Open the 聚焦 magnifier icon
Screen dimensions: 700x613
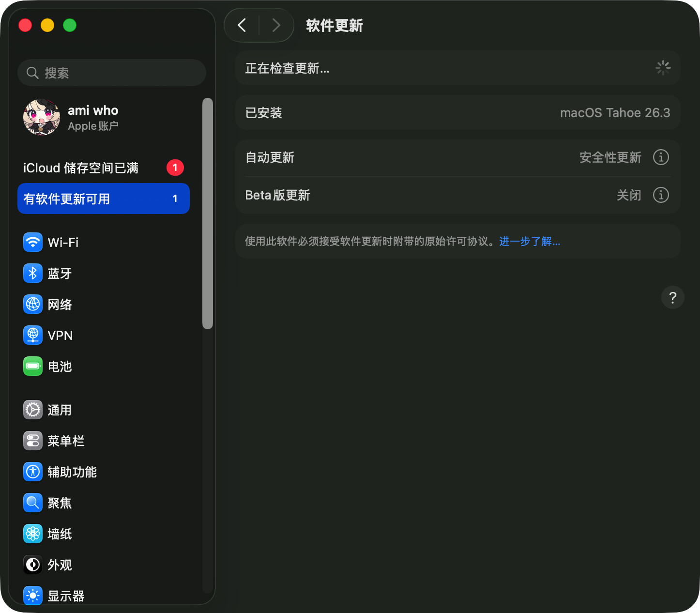point(33,503)
